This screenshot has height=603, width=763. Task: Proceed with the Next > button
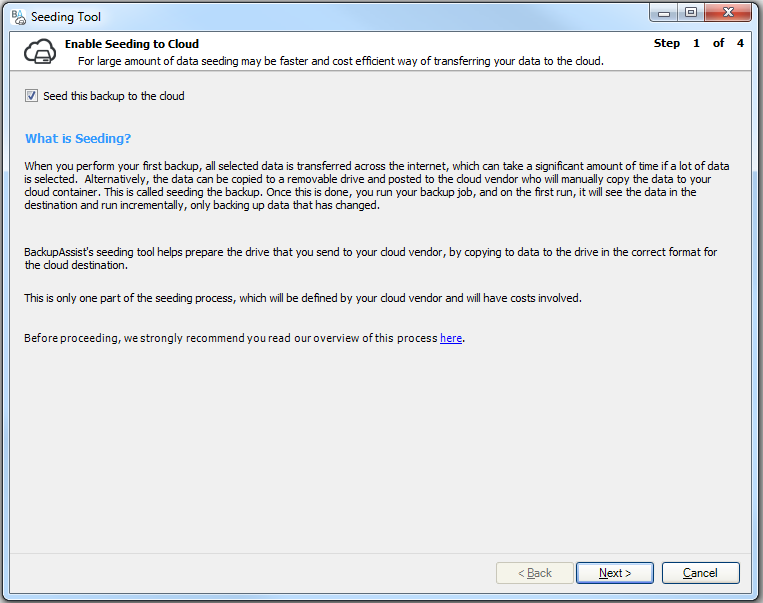tap(615, 573)
